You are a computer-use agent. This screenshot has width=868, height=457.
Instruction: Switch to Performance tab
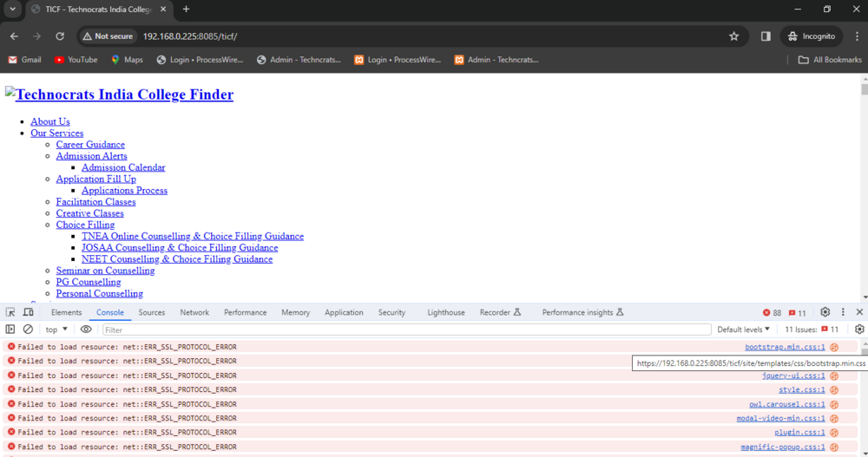tap(246, 312)
